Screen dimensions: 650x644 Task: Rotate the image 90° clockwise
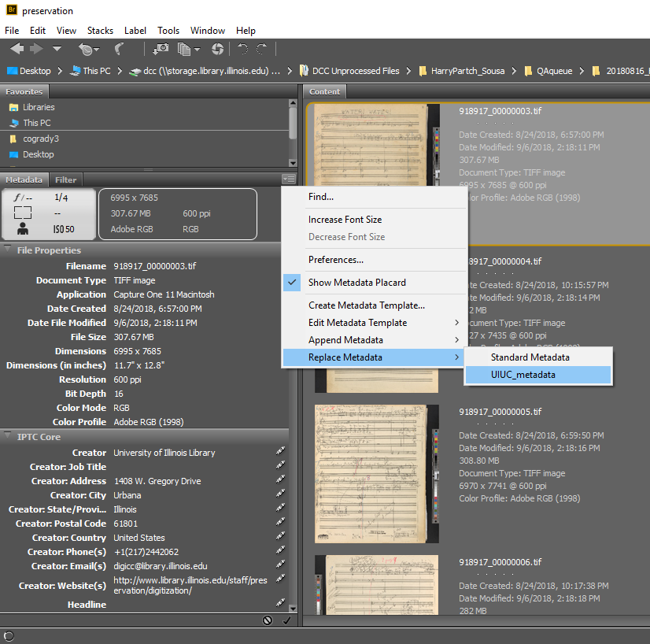coord(262,49)
